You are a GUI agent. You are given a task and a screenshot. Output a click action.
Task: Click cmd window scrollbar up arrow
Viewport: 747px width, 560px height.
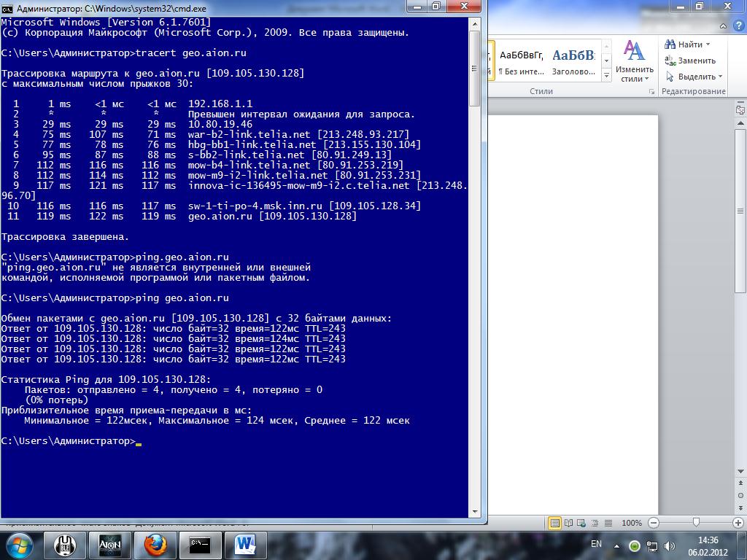tap(474, 23)
